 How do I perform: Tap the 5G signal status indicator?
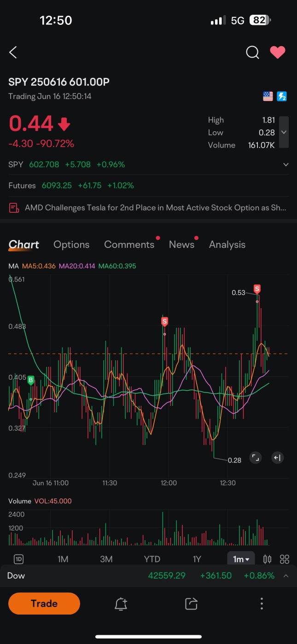pyautogui.click(x=238, y=20)
